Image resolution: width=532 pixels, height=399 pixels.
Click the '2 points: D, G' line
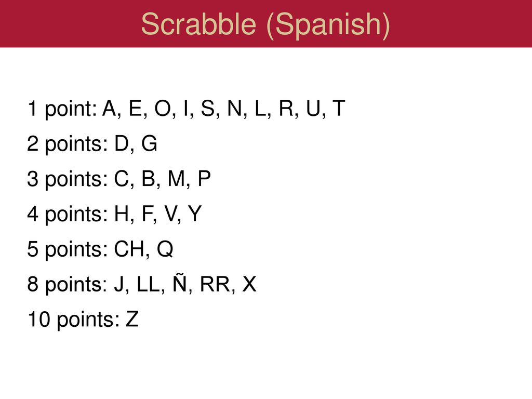(92, 144)
